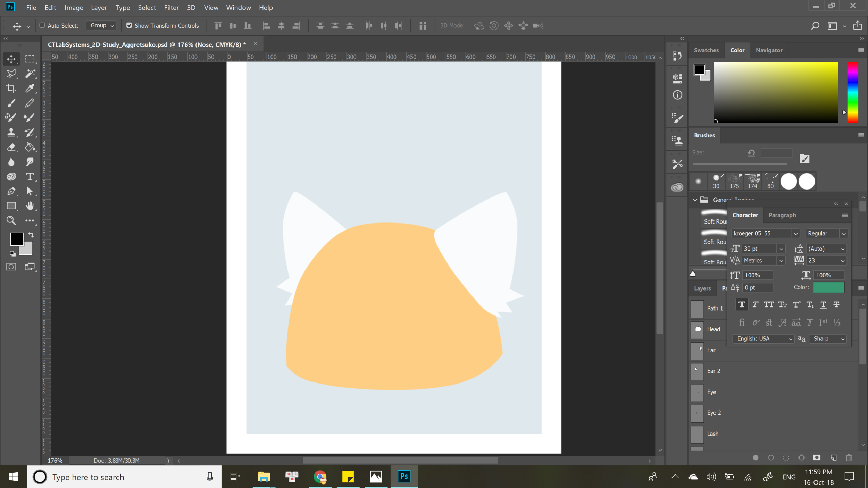Click the Share image icon

coord(858,25)
